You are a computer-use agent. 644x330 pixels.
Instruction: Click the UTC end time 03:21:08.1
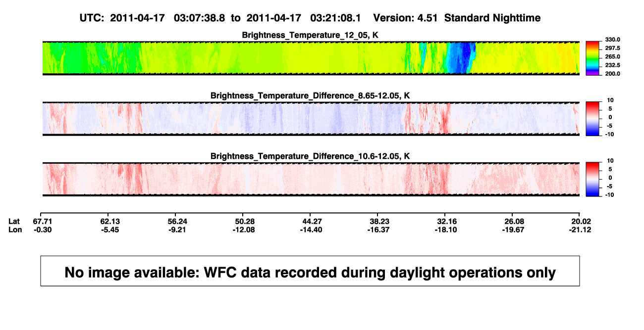(335, 18)
